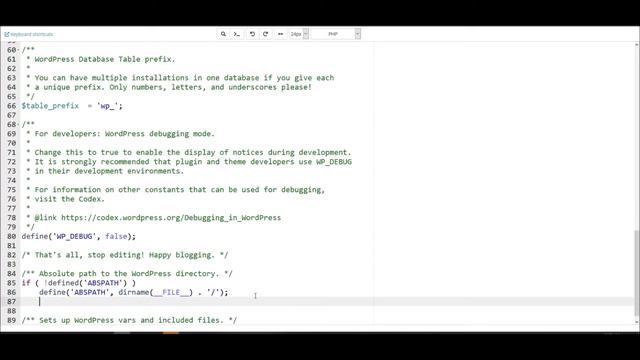Open the Keyboard shortcuts link
This screenshot has width=640, height=360.
(x=29, y=34)
